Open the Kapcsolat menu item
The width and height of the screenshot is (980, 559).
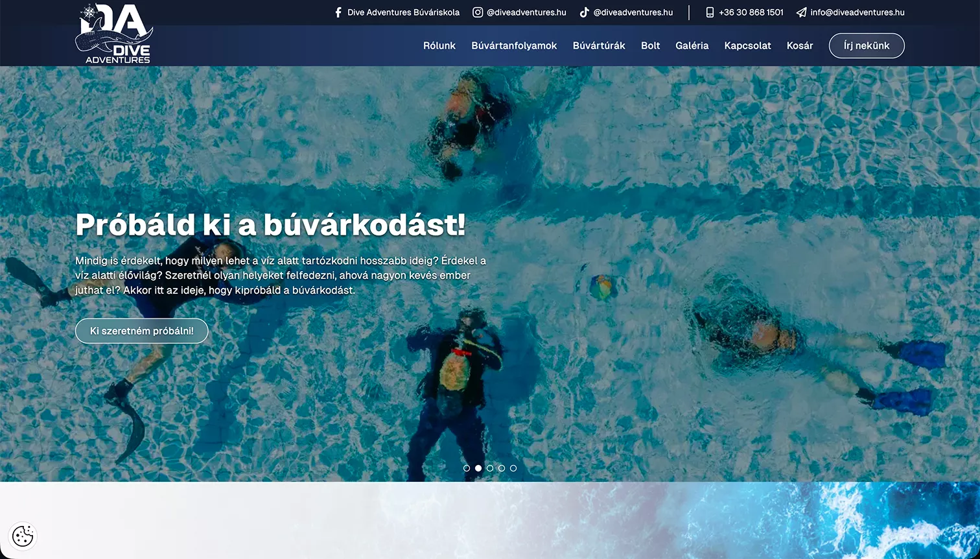coord(747,45)
